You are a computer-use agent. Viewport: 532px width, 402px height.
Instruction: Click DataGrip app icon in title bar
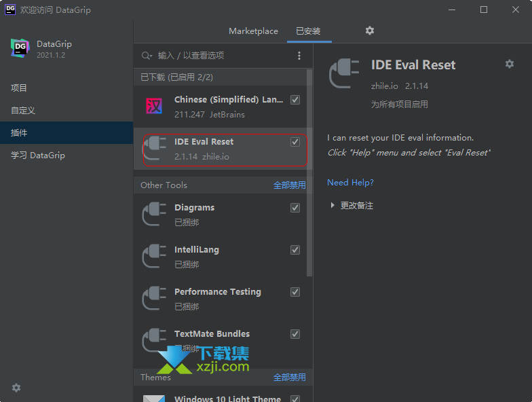(x=10, y=10)
